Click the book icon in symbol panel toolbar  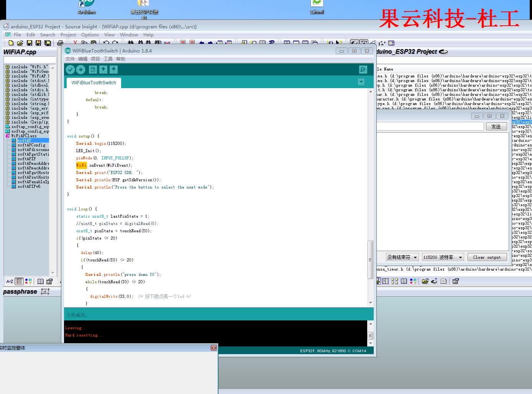click(40, 281)
